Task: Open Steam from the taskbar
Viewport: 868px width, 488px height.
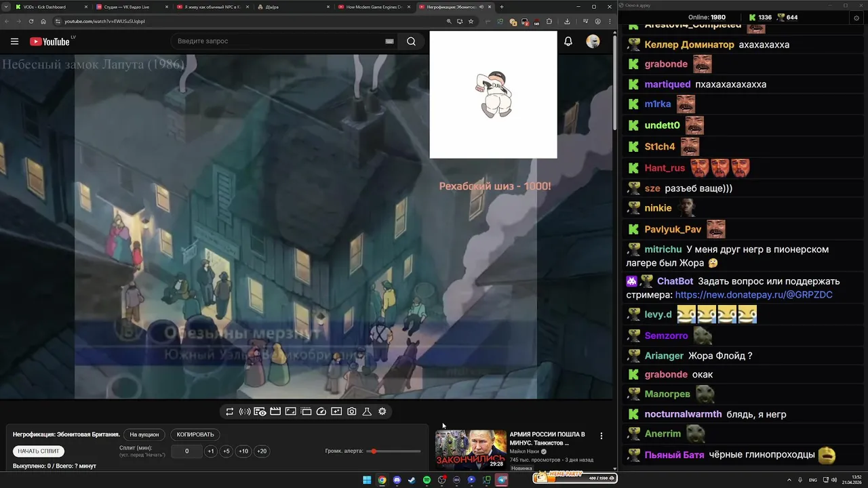Action: point(412,480)
